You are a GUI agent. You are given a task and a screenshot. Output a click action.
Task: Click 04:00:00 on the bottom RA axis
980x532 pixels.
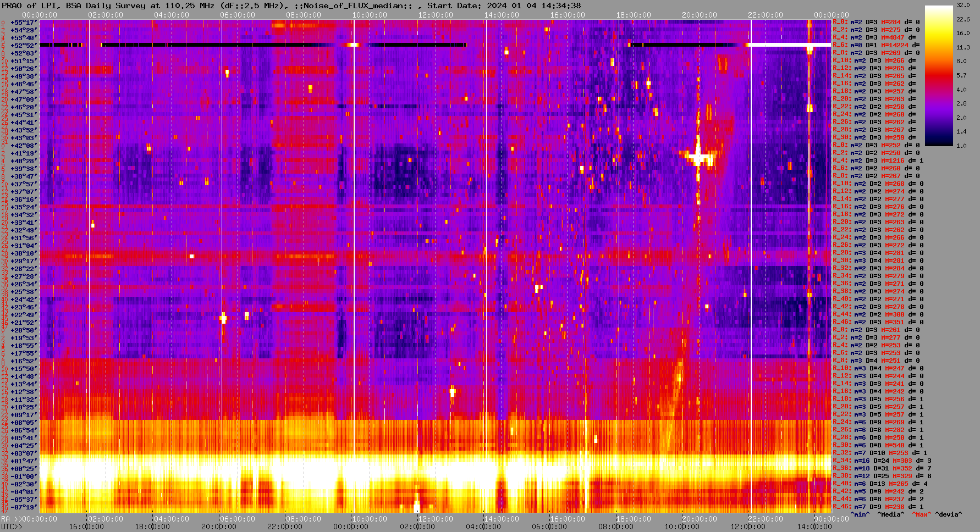tap(172, 519)
